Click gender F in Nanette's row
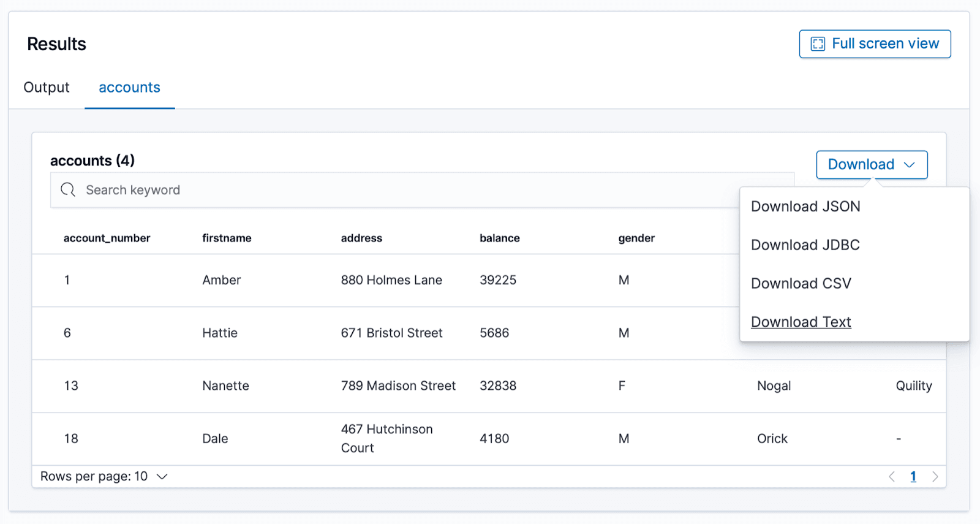 click(x=622, y=386)
